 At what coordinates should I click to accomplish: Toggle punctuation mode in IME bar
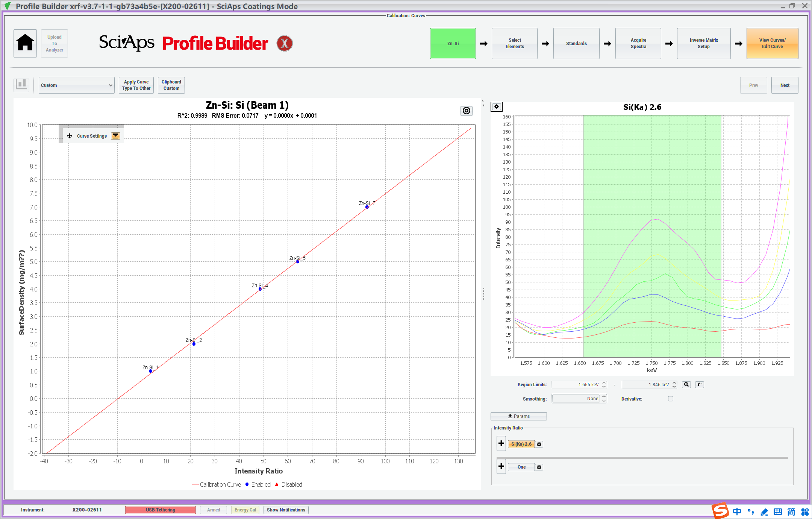[x=751, y=511]
